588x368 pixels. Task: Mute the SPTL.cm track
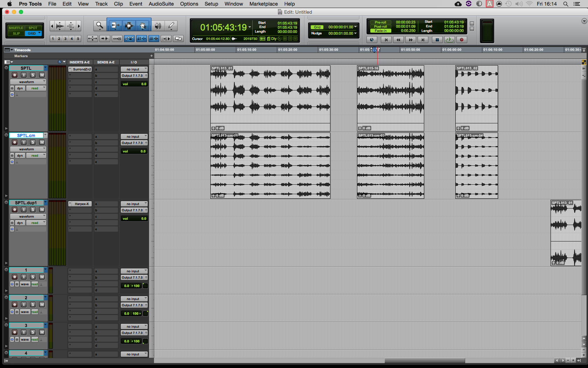coord(42,142)
